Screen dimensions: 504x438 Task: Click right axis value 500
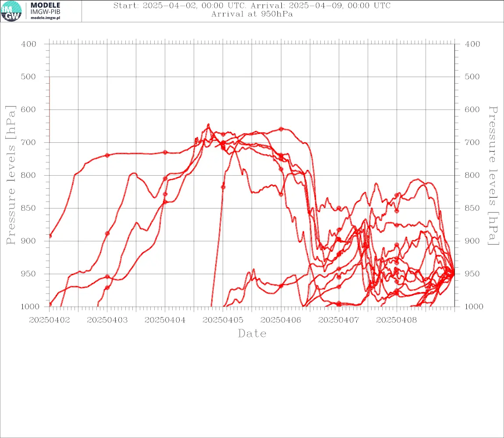click(x=472, y=77)
